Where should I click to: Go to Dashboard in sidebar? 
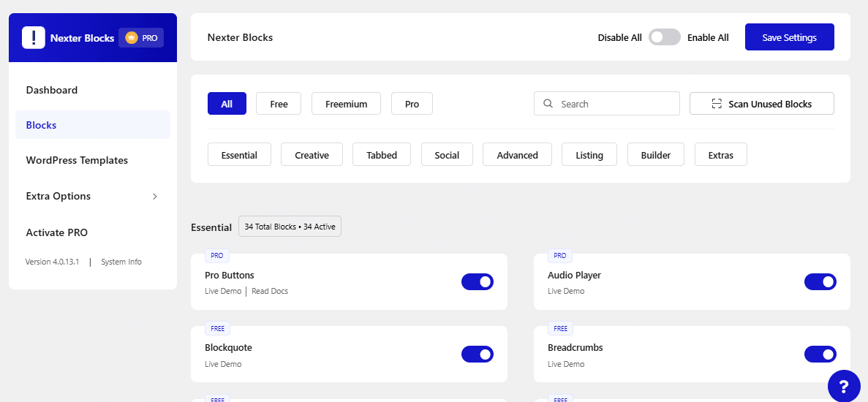click(51, 90)
